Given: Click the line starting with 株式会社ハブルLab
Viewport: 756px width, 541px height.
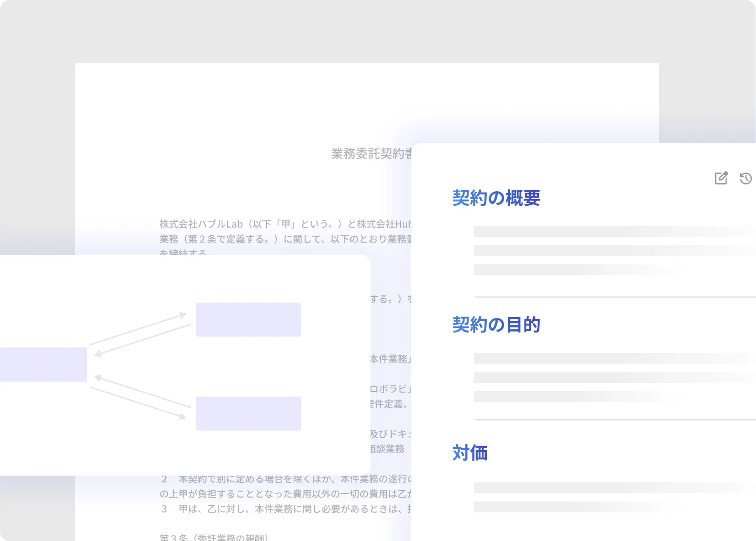Looking at the screenshot, I should point(285,224).
